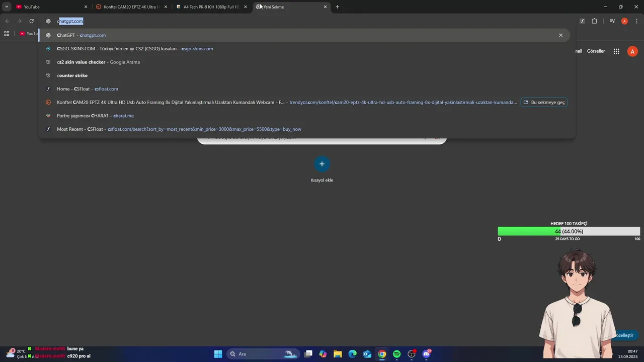Click Bu sekmeye geç button
Viewport: 644px width, 362px height.
544,102
